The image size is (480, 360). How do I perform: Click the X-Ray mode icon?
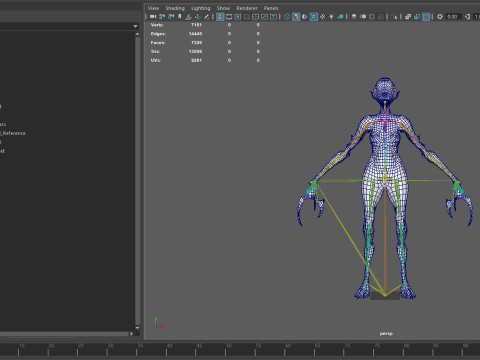pos(408,16)
